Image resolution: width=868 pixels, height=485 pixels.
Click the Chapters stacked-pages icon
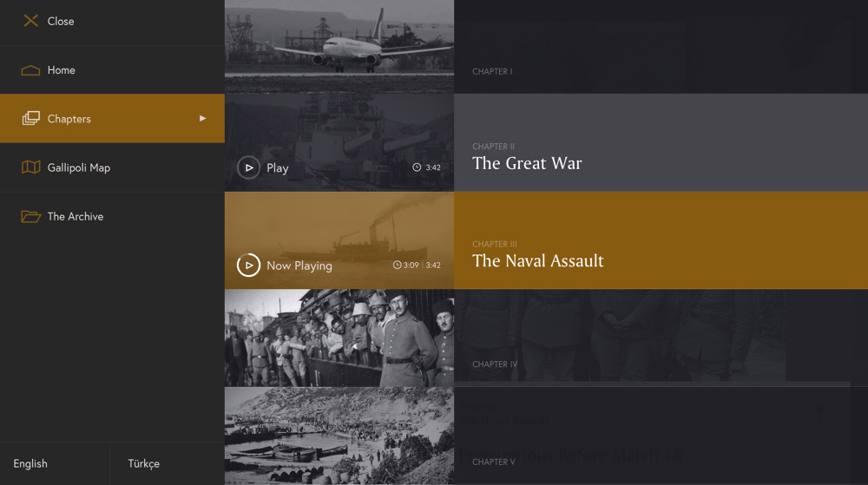click(30, 119)
